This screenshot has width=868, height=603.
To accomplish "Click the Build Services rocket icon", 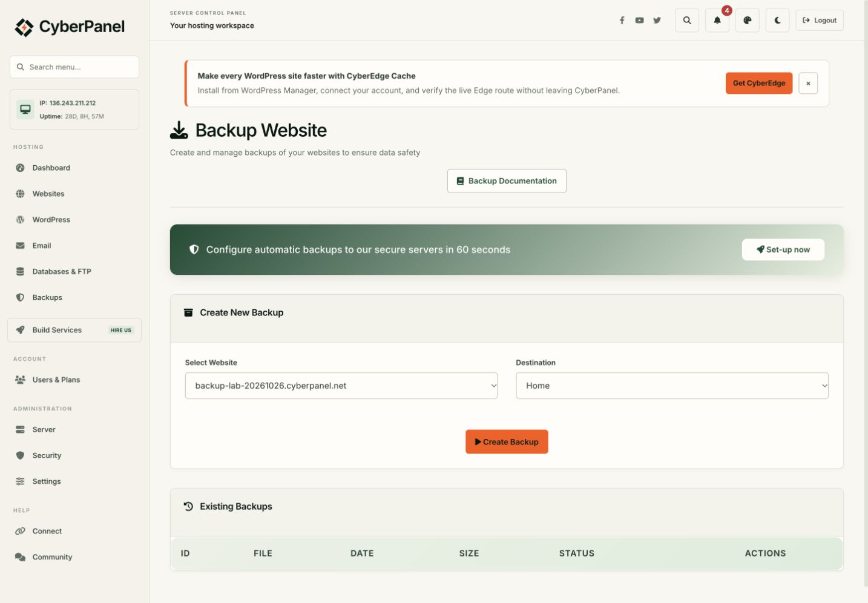I will tap(20, 330).
